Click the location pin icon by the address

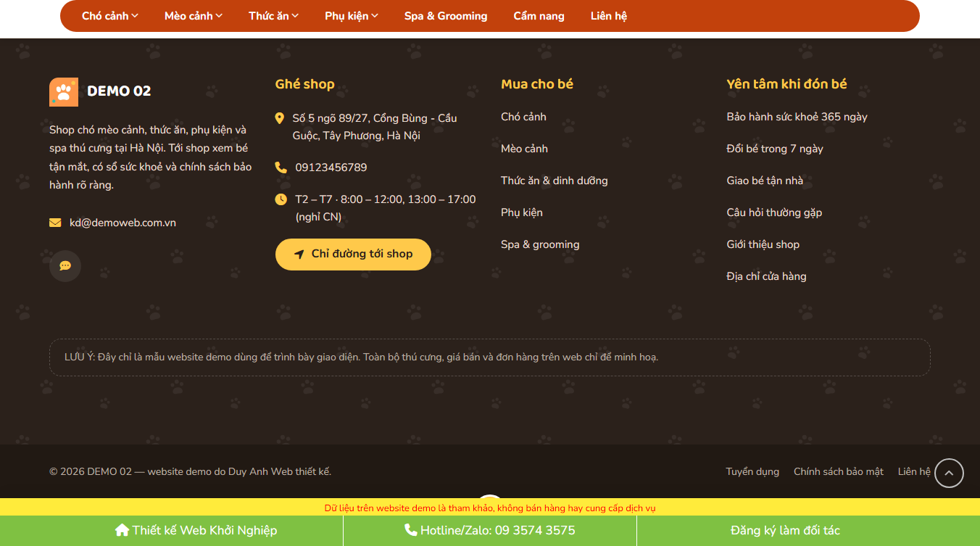280,118
